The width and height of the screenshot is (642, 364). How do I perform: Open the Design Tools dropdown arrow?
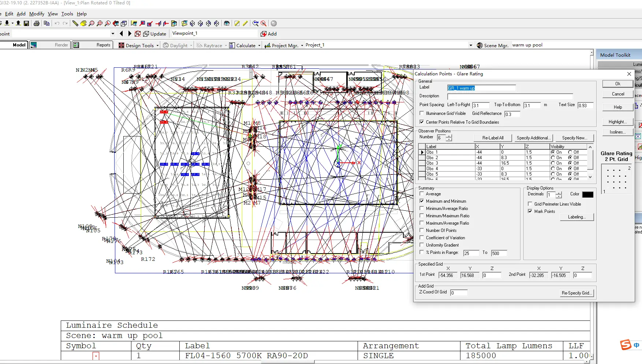(x=157, y=46)
